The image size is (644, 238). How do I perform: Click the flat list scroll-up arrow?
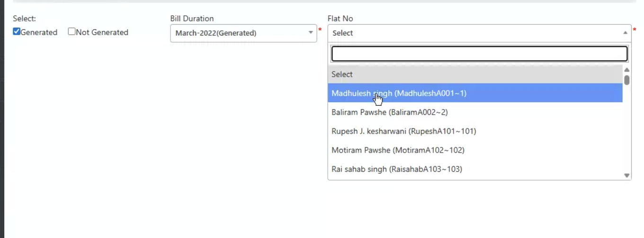point(627,70)
